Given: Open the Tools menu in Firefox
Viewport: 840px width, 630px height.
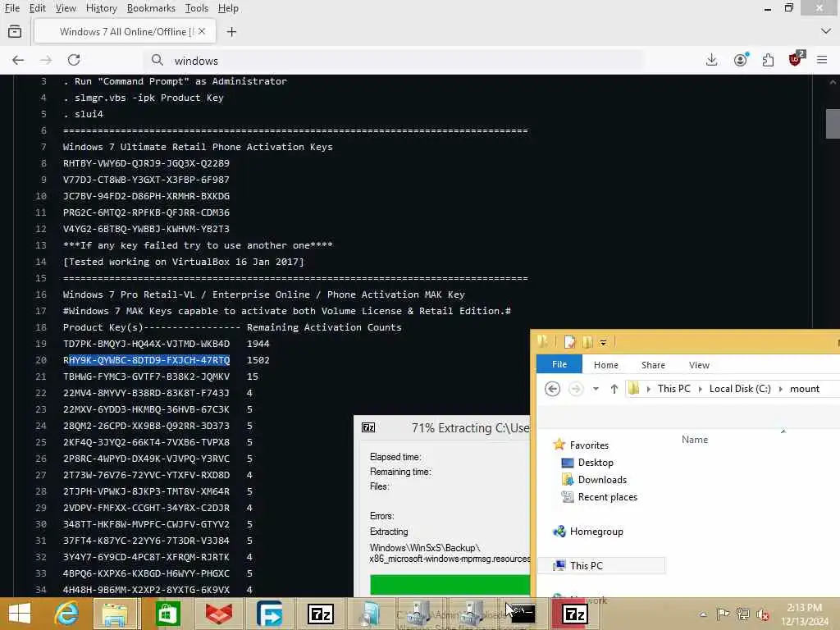Looking at the screenshot, I should (x=196, y=8).
